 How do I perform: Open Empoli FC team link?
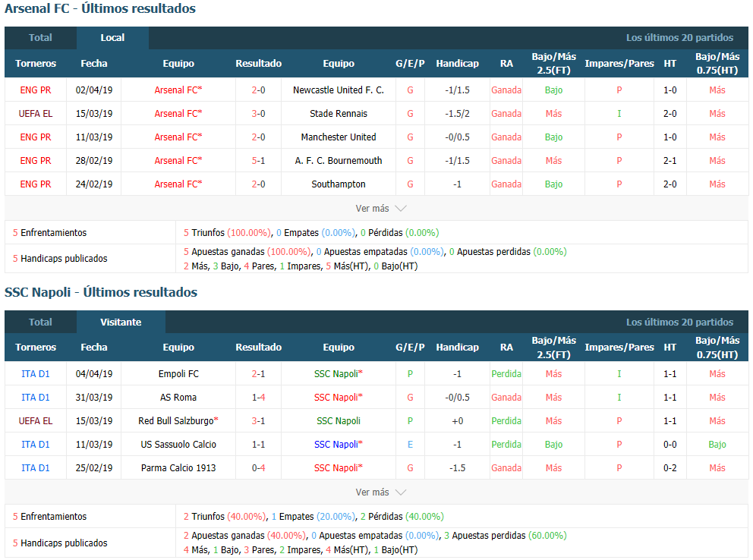[178, 374]
